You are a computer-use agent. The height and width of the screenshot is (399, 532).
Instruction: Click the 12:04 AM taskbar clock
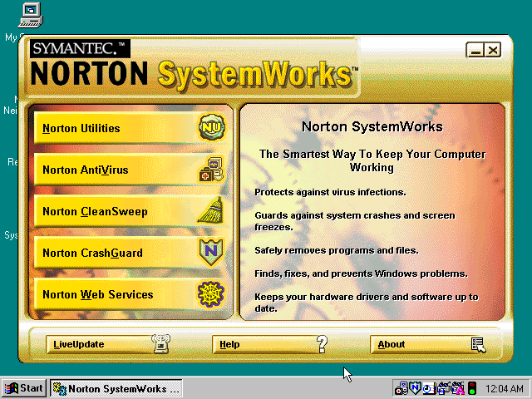505,388
